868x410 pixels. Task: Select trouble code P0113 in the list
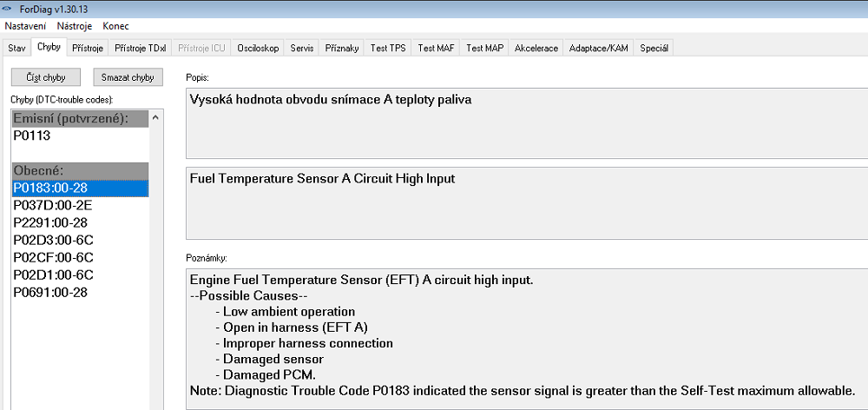pyautogui.click(x=31, y=136)
